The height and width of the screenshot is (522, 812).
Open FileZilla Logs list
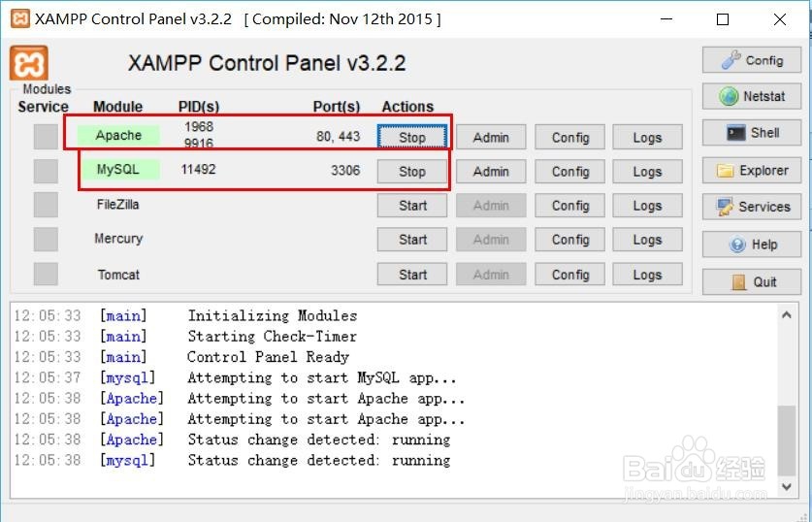pyautogui.click(x=647, y=206)
